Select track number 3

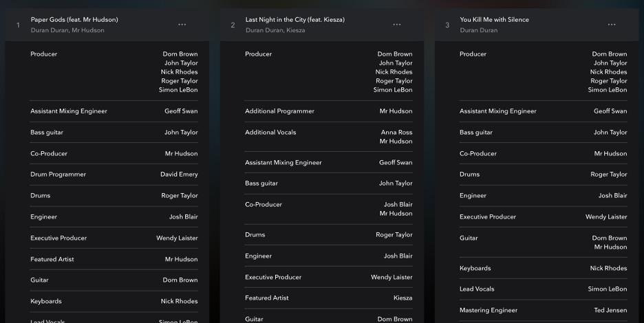pyautogui.click(x=447, y=25)
